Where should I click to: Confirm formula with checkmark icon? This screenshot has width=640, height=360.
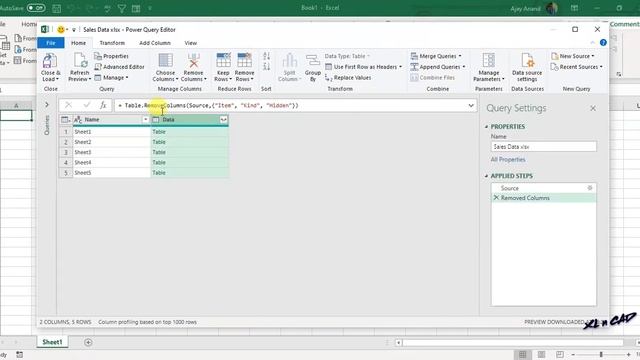(87, 105)
